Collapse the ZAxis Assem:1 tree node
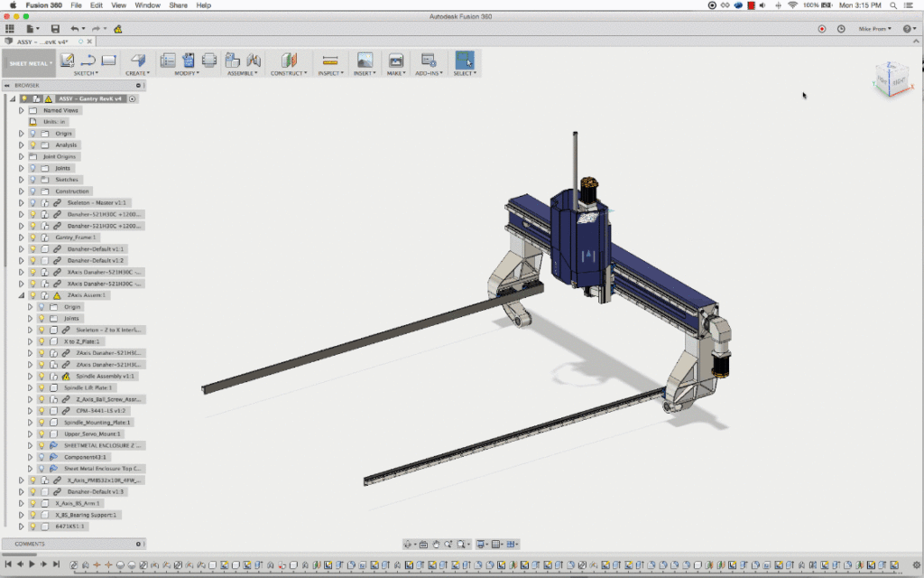The width and height of the screenshot is (924, 578). 21,294
